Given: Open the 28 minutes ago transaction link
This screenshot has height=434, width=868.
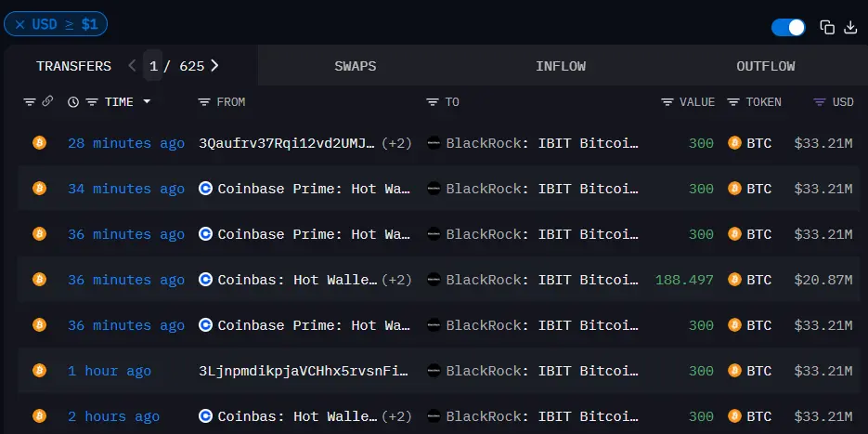Looking at the screenshot, I should click(126, 143).
